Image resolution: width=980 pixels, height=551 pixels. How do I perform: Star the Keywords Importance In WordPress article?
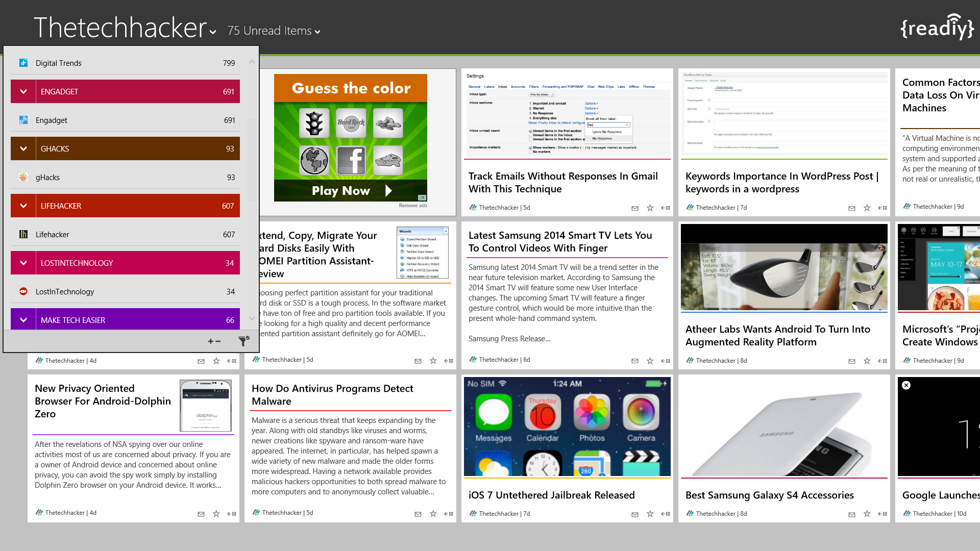coord(867,208)
